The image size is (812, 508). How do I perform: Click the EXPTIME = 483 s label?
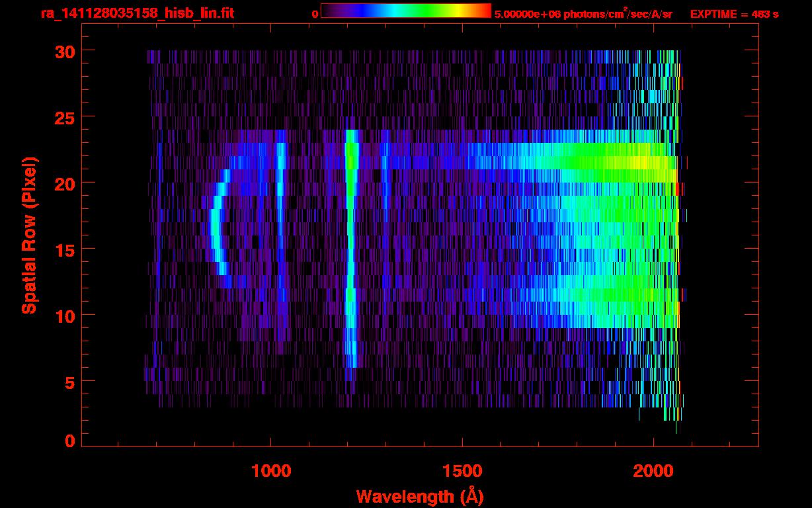pyautogui.click(x=734, y=14)
